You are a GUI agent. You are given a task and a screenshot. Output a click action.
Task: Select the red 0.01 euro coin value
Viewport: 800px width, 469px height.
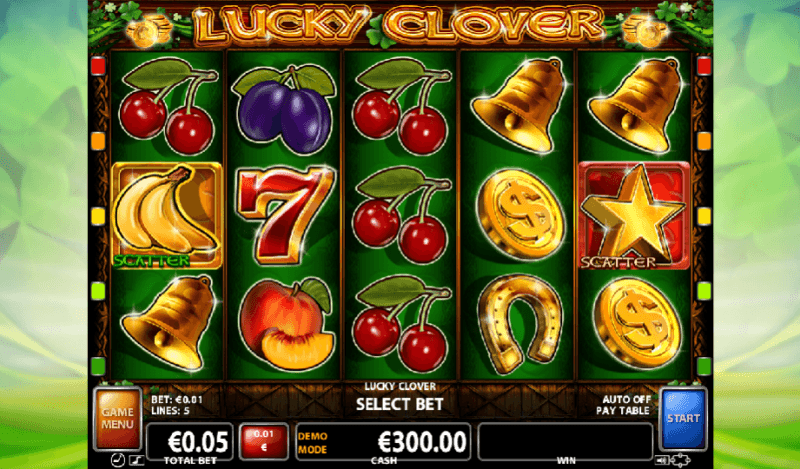pyautogui.click(x=264, y=441)
